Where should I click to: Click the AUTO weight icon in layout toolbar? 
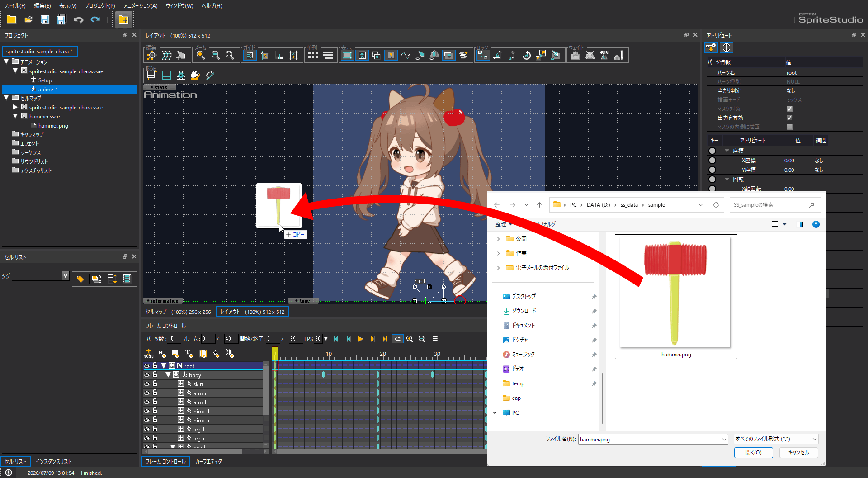[x=604, y=55]
